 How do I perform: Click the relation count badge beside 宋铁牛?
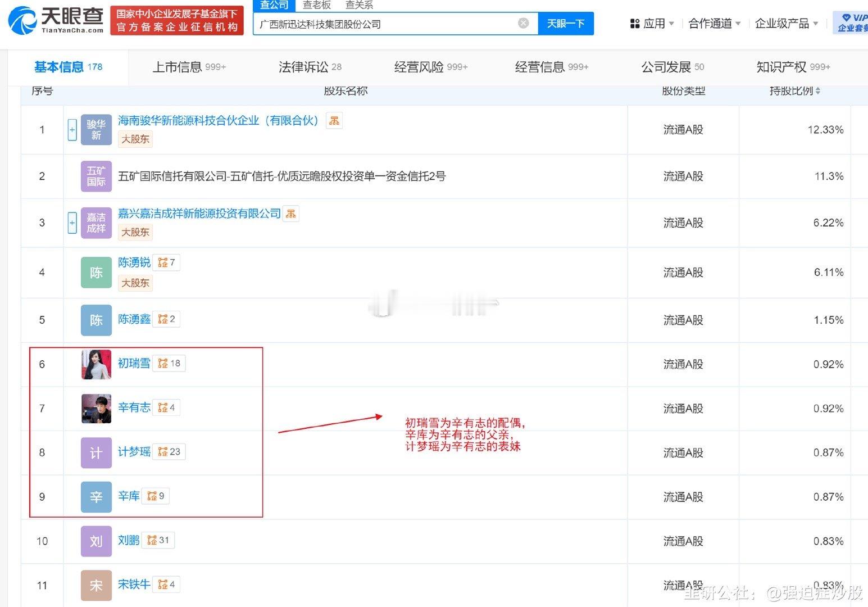[x=167, y=585]
